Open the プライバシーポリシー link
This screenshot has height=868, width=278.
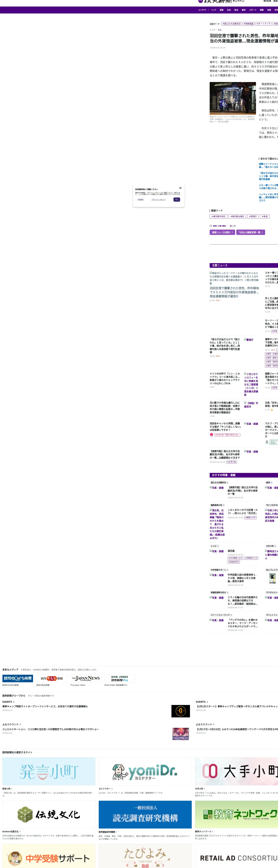tap(159, 199)
